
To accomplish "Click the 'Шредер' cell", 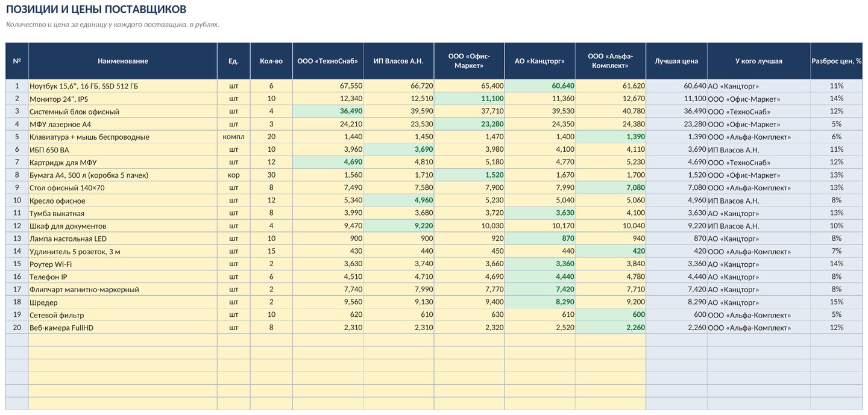I will click(x=123, y=302).
